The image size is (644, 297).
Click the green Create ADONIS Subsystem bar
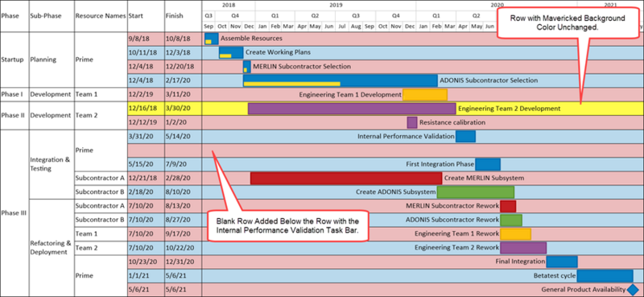coord(476,192)
